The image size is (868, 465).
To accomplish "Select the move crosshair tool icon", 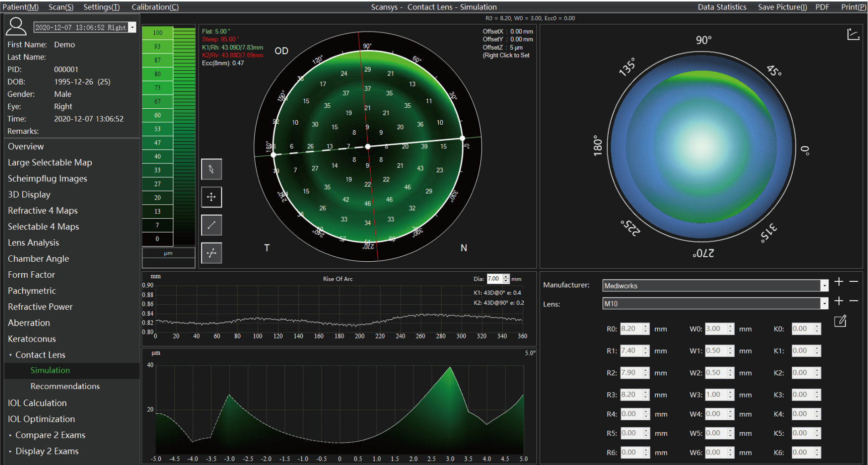I will pyautogui.click(x=211, y=197).
